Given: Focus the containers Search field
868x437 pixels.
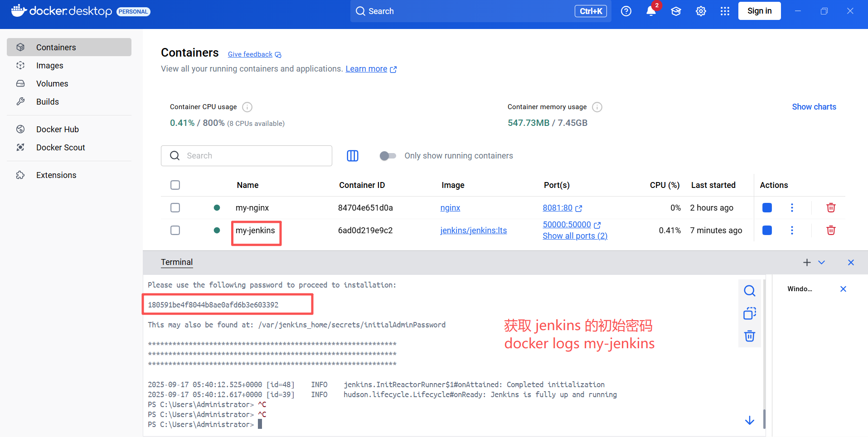Looking at the screenshot, I should coord(247,156).
